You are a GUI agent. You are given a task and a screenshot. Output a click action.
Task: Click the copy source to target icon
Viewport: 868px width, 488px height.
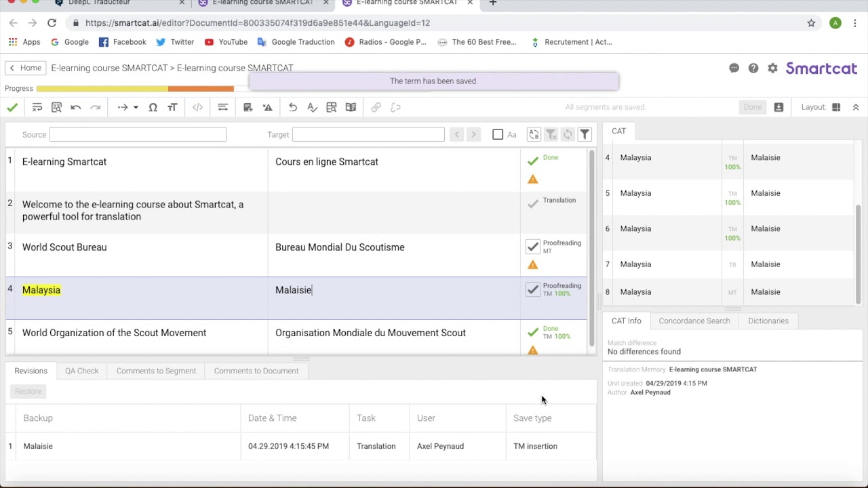(37, 107)
